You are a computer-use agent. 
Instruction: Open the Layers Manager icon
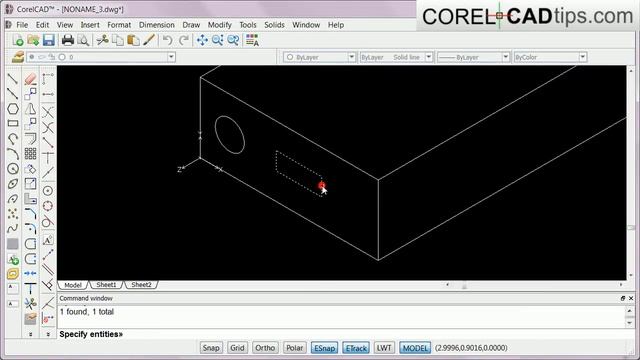[18, 57]
